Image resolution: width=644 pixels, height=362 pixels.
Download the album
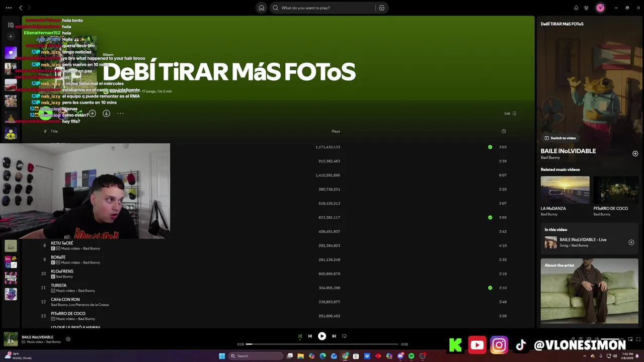pos(106,114)
